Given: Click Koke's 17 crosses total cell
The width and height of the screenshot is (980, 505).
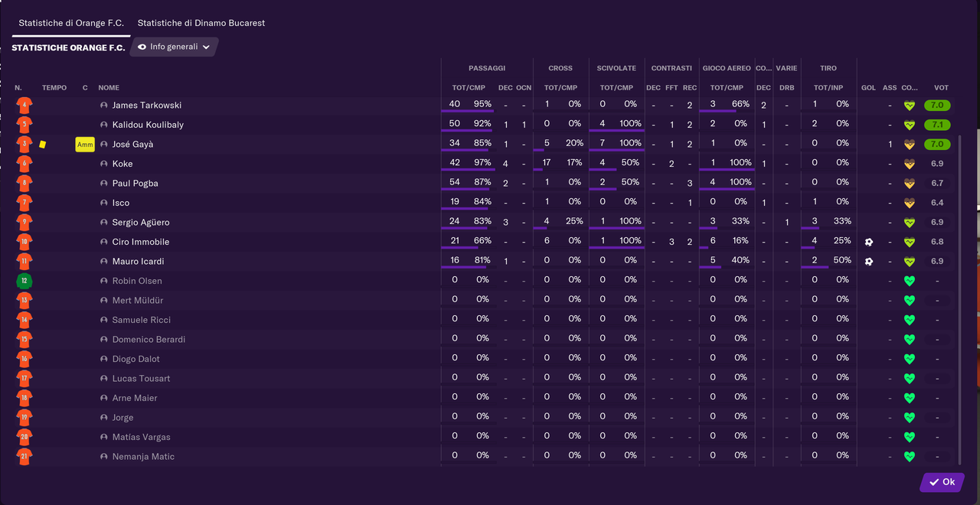Looking at the screenshot, I should (547, 162).
